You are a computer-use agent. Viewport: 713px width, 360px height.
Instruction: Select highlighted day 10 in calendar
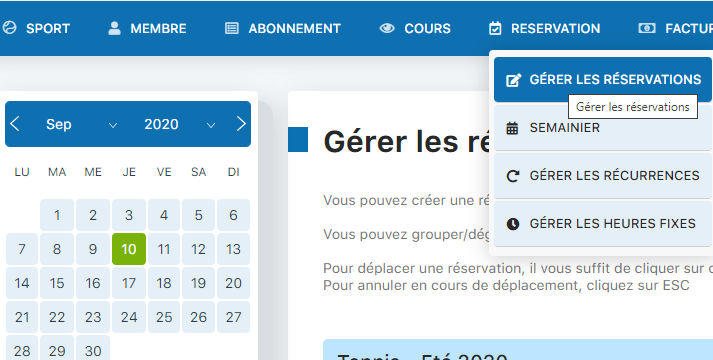pyautogui.click(x=129, y=249)
